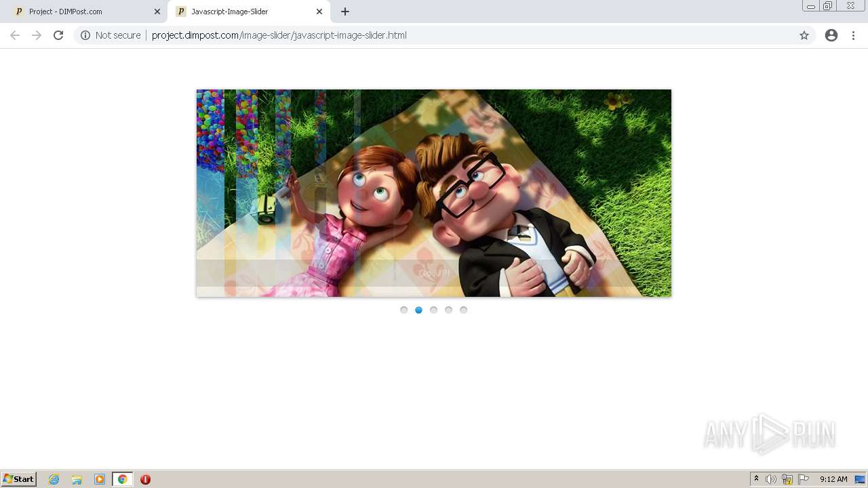Select the Javascript-Image-Slider tab
The image size is (868, 488).
pyautogui.click(x=248, y=12)
